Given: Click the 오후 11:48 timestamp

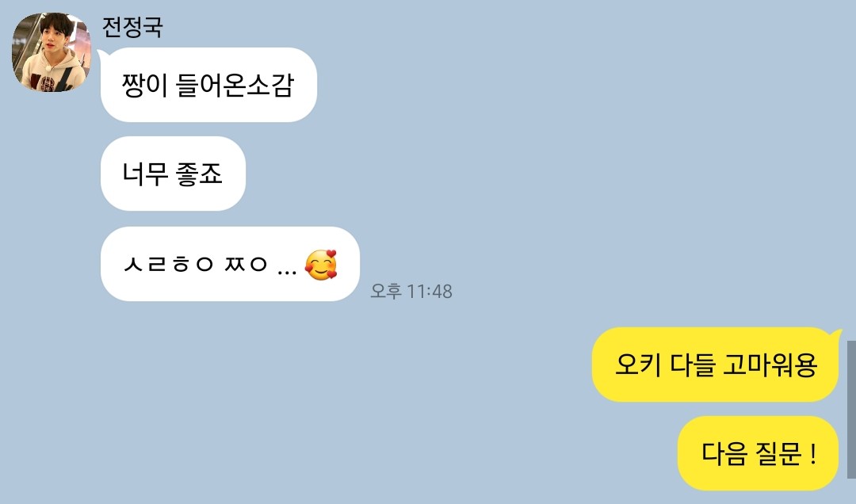Looking at the screenshot, I should click(x=411, y=291).
